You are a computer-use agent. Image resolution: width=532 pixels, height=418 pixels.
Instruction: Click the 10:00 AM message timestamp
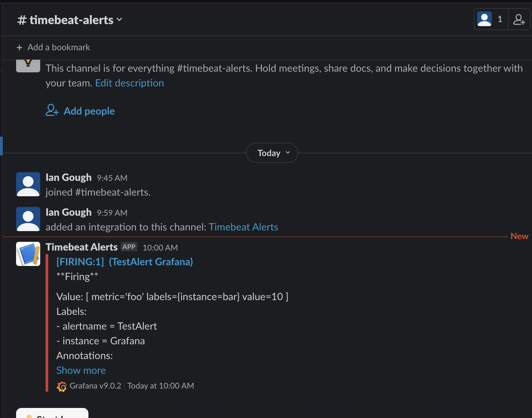[x=160, y=248]
